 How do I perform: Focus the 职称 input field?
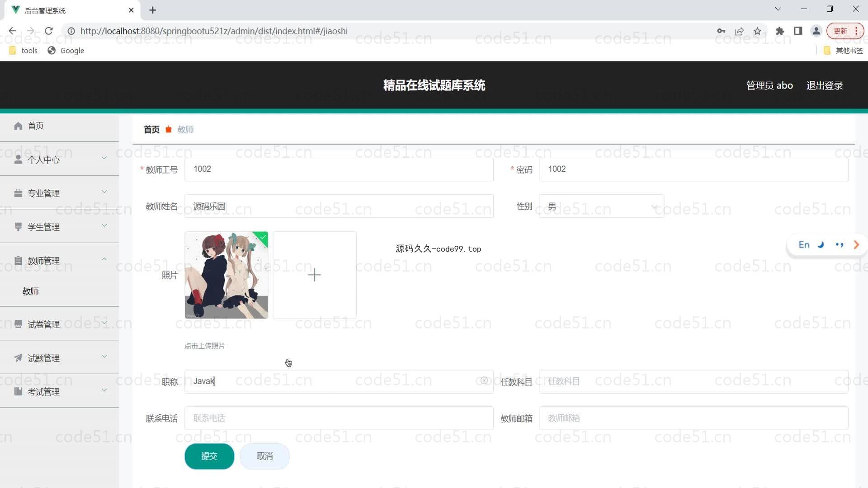pos(339,381)
